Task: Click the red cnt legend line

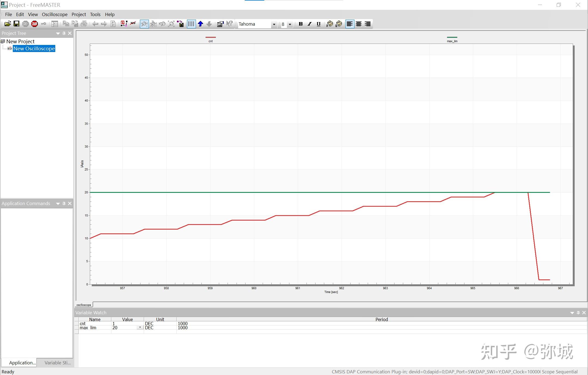Action: (x=210, y=37)
